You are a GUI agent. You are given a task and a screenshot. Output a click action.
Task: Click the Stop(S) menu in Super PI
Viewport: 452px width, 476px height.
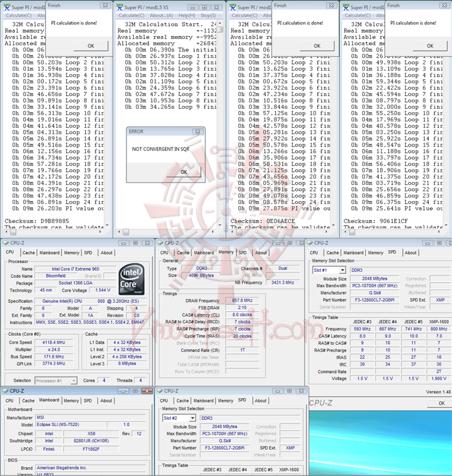pos(208,15)
